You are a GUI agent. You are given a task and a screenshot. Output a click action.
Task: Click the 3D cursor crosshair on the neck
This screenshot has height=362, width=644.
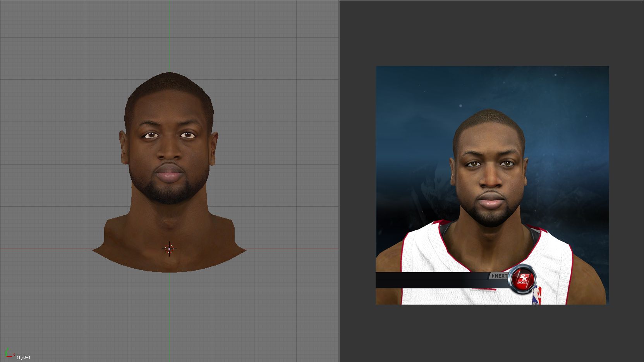[169, 249]
